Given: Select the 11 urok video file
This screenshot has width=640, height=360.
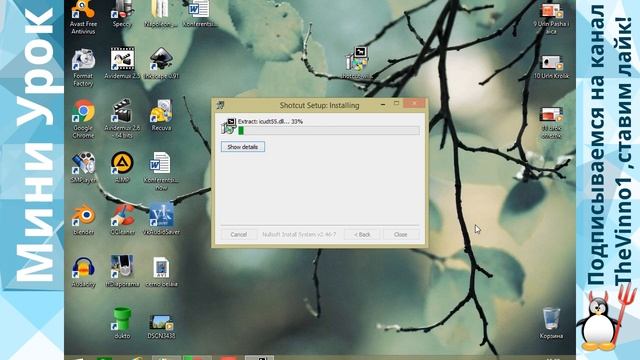Looking at the screenshot, I should pyautogui.click(x=551, y=122).
